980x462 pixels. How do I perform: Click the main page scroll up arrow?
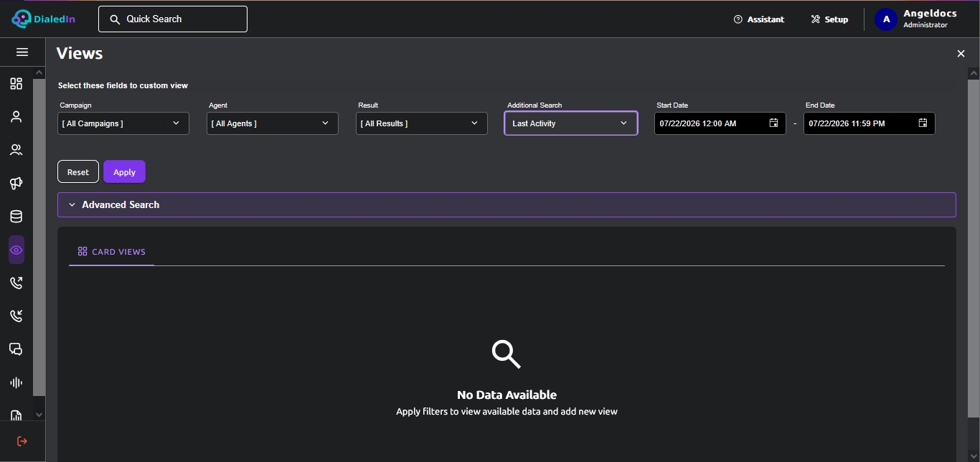point(974,73)
